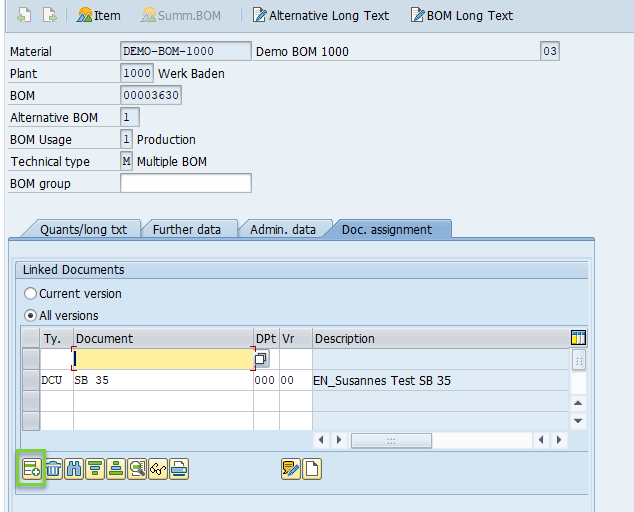
Task: Open Alternative Long Text
Action: 321,15
